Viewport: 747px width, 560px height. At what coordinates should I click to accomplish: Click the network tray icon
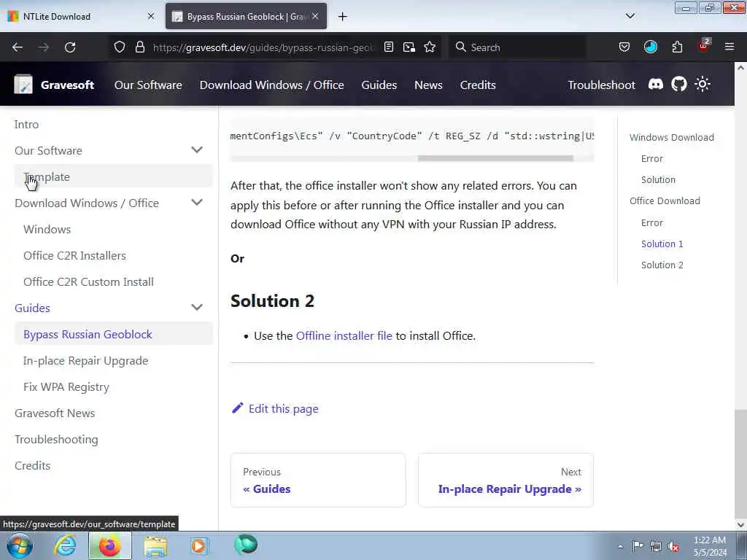[x=656, y=546]
